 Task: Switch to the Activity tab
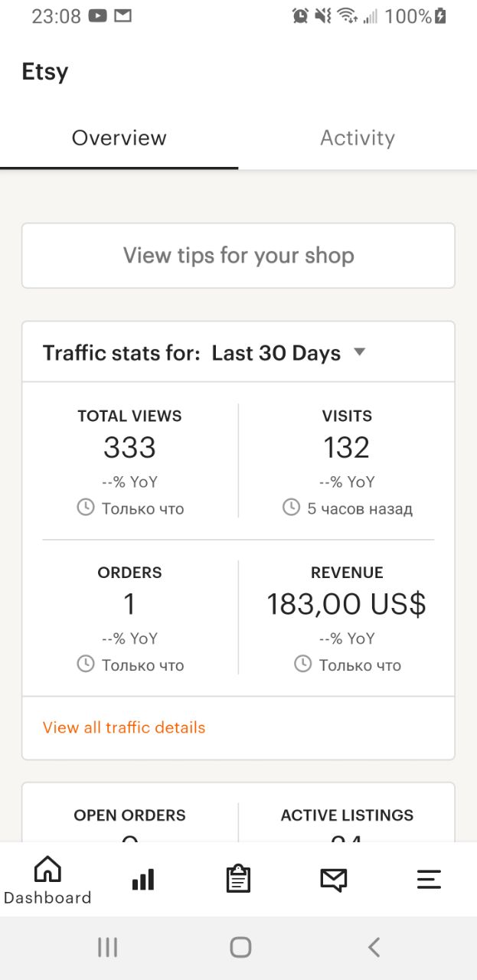(358, 138)
